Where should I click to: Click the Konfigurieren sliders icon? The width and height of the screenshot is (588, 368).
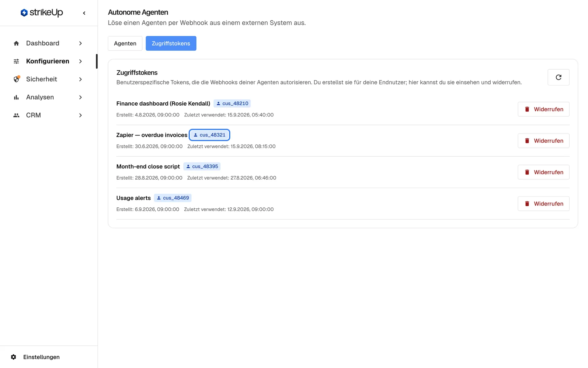[x=16, y=61]
